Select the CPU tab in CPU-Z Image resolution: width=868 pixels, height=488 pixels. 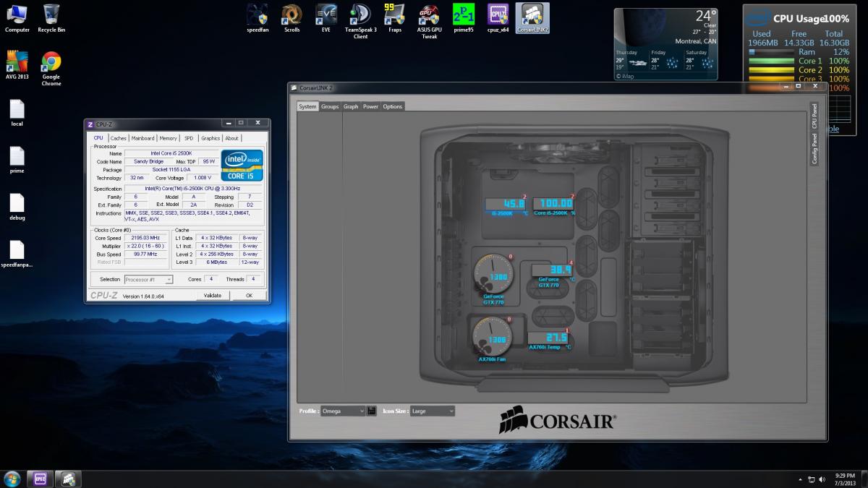click(x=98, y=138)
